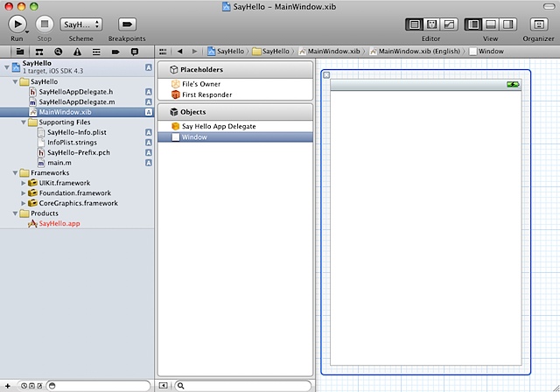Open the Organizer window
Screen dimensions: 560x392
click(538, 24)
